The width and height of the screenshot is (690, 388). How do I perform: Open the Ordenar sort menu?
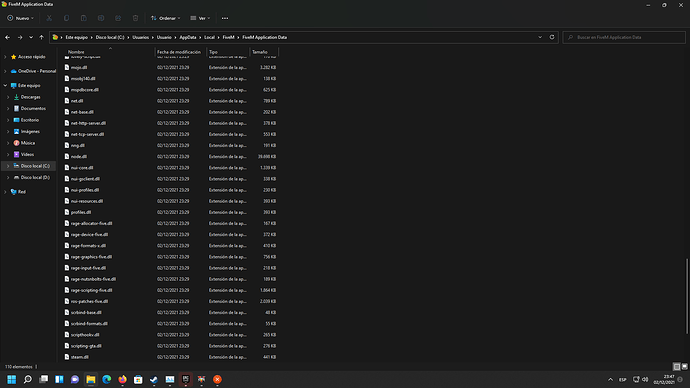pyautogui.click(x=165, y=18)
